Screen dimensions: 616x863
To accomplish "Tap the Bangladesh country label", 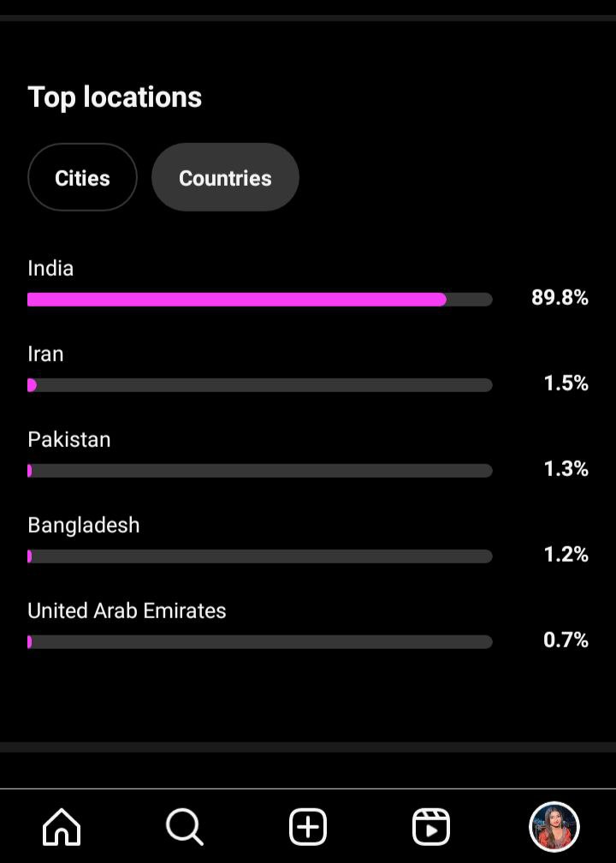I will pos(84,526).
